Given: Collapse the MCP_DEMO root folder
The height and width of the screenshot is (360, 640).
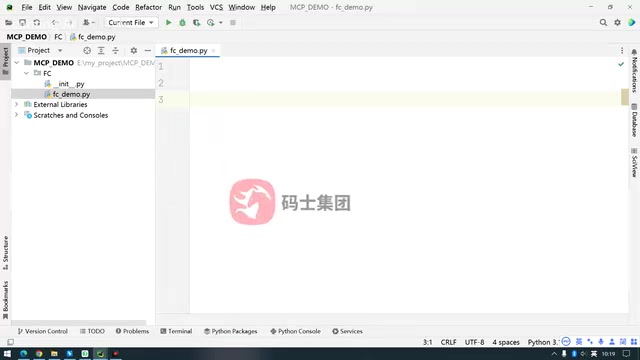Looking at the screenshot, I should 17,62.
